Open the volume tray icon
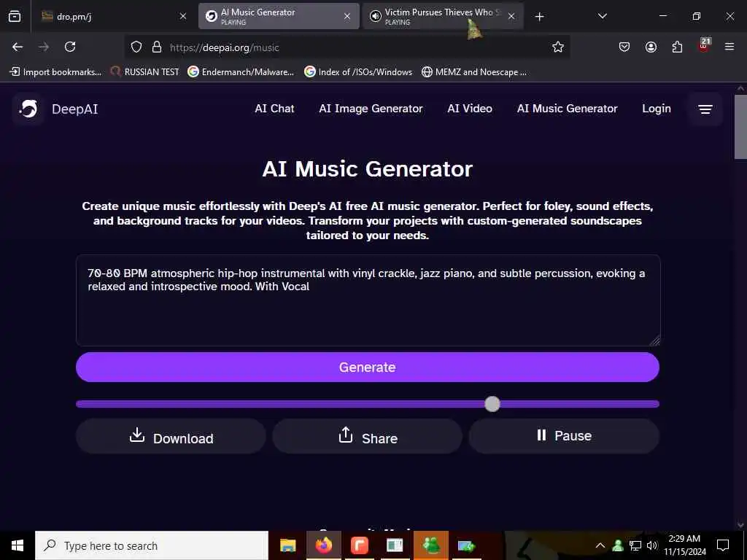 [x=652, y=545]
